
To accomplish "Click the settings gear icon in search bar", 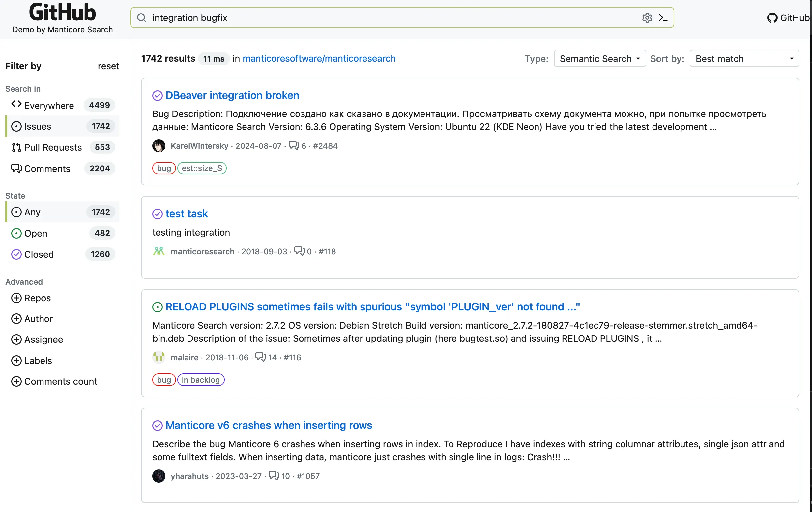I will pyautogui.click(x=647, y=18).
